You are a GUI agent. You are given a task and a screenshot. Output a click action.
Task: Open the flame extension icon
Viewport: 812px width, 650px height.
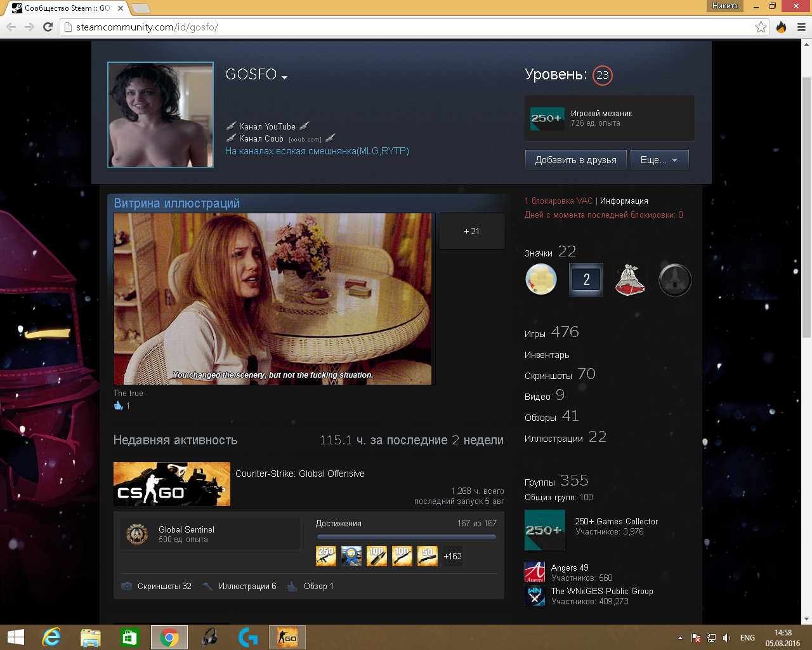pyautogui.click(x=782, y=27)
